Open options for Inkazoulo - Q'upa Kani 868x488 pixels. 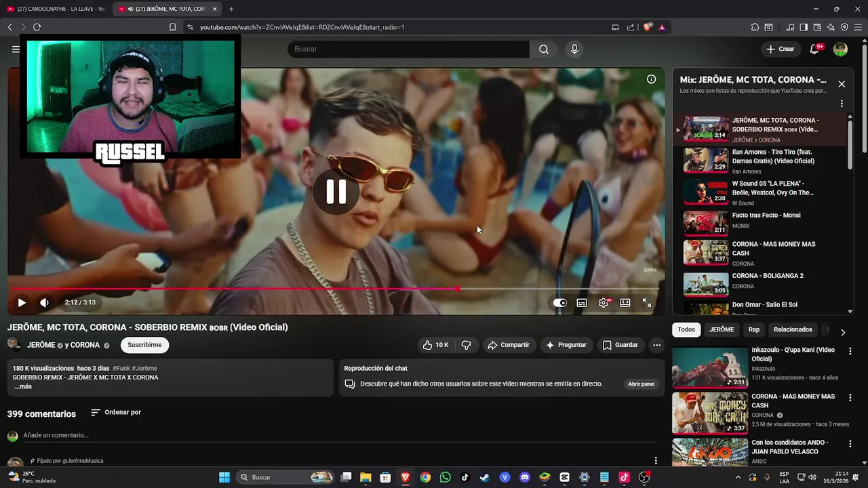click(850, 351)
